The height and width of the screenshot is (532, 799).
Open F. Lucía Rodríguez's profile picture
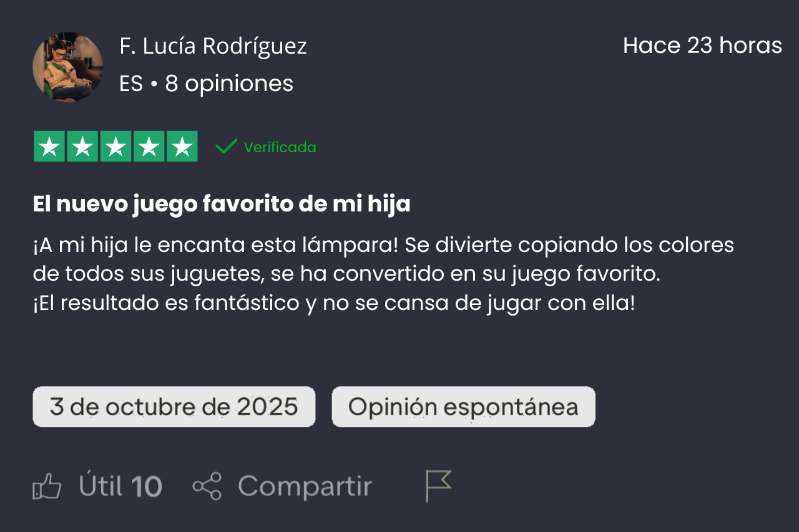coord(67,67)
